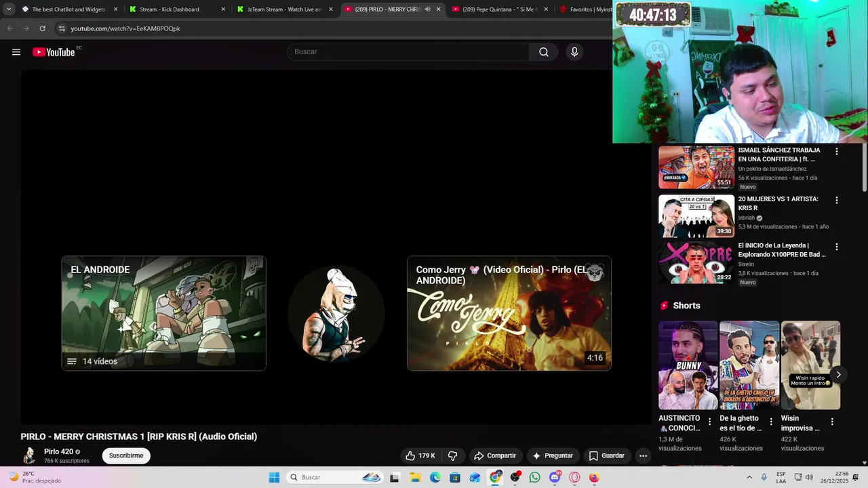868x488 pixels.
Task: Open options for ISMAEL SÁNCHEZ video
Action: (836, 152)
